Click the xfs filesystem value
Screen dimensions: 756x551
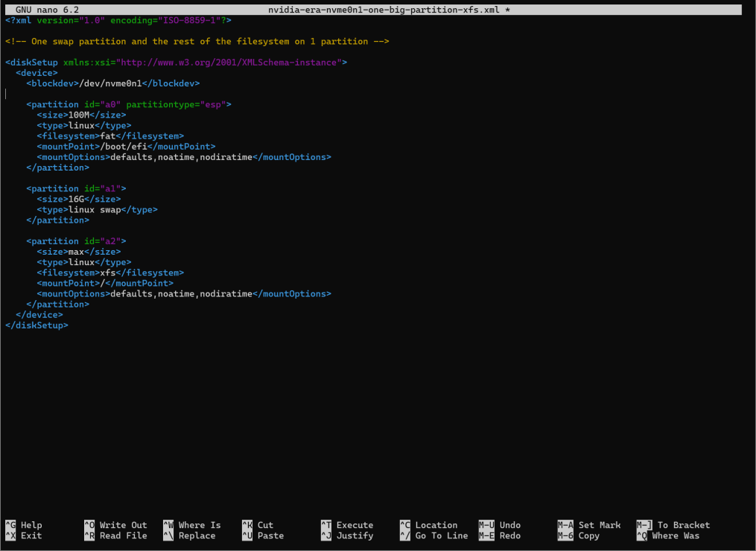point(108,273)
